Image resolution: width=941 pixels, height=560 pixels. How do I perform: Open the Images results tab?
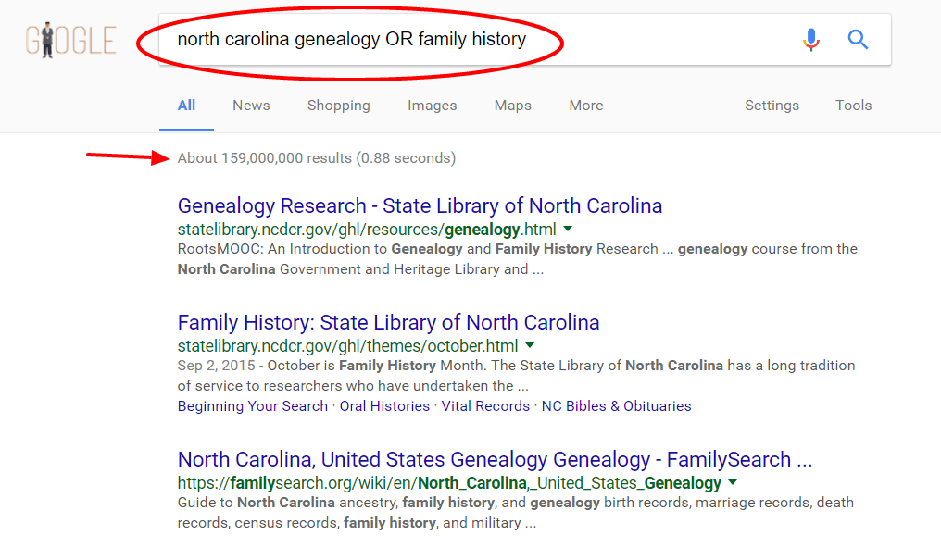coord(433,106)
